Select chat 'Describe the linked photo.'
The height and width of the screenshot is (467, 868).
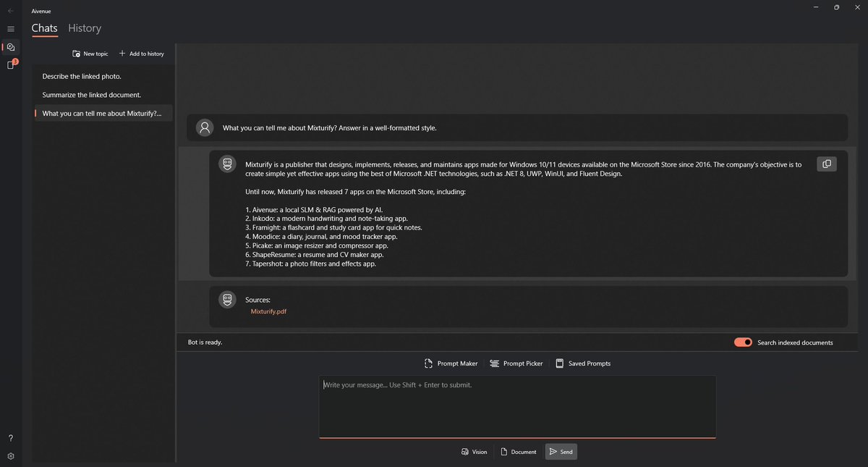tap(103, 76)
